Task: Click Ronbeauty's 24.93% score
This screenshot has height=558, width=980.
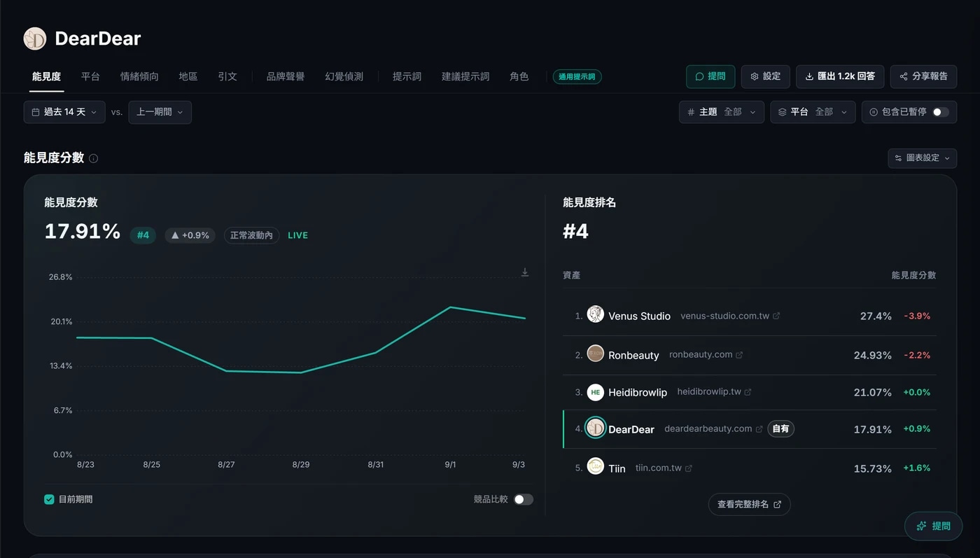Action: pyautogui.click(x=872, y=356)
